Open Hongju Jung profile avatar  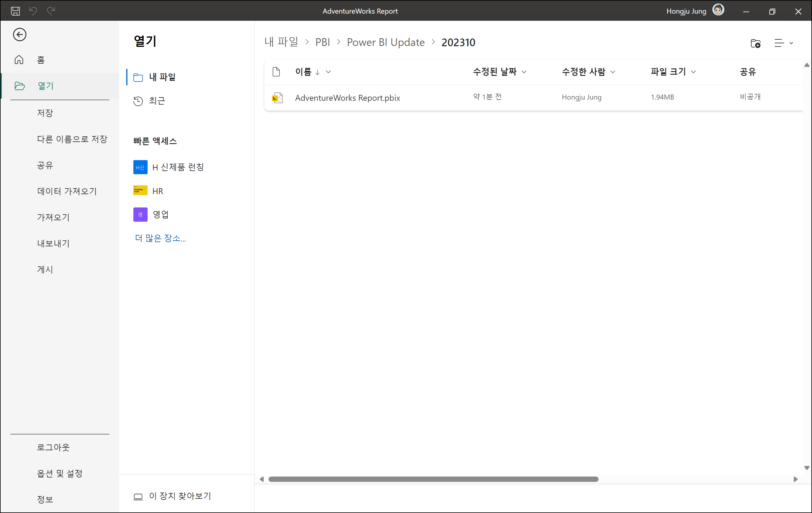(x=718, y=10)
